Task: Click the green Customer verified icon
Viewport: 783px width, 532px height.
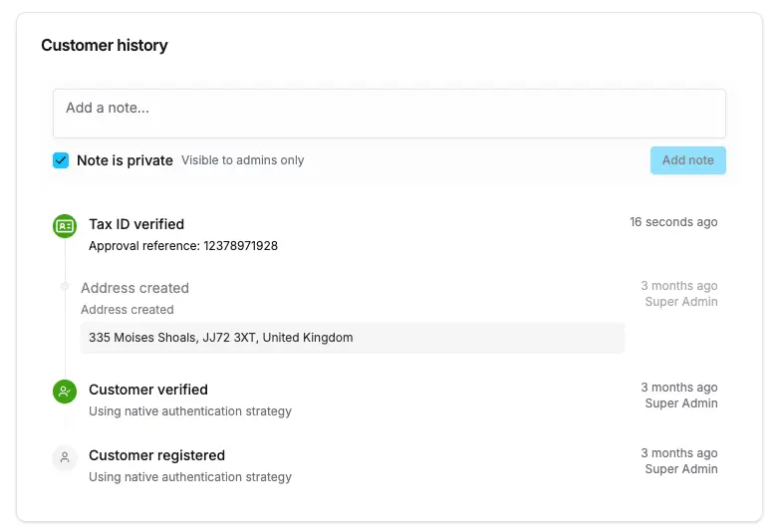Action: (x=65, y=392)
